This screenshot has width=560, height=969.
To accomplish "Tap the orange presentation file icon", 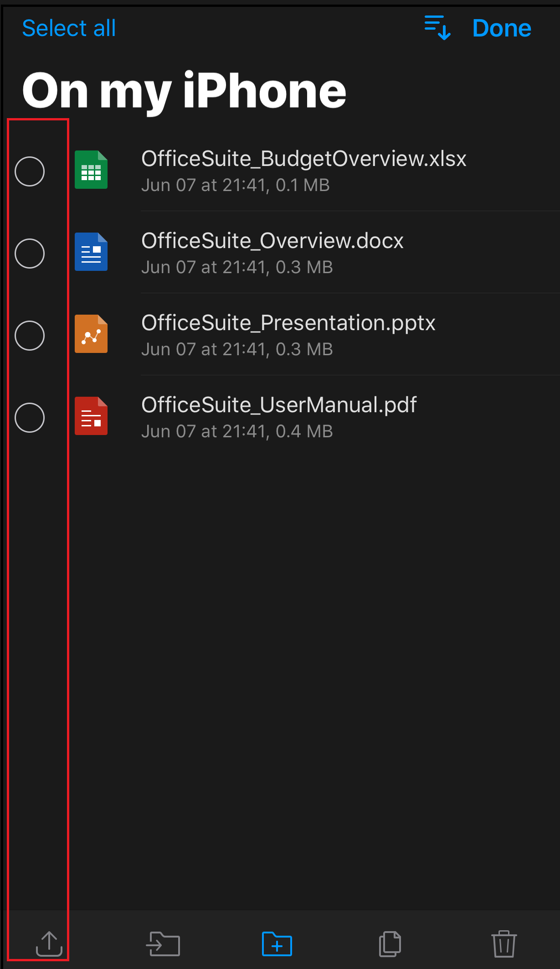I will pos(91,334).
